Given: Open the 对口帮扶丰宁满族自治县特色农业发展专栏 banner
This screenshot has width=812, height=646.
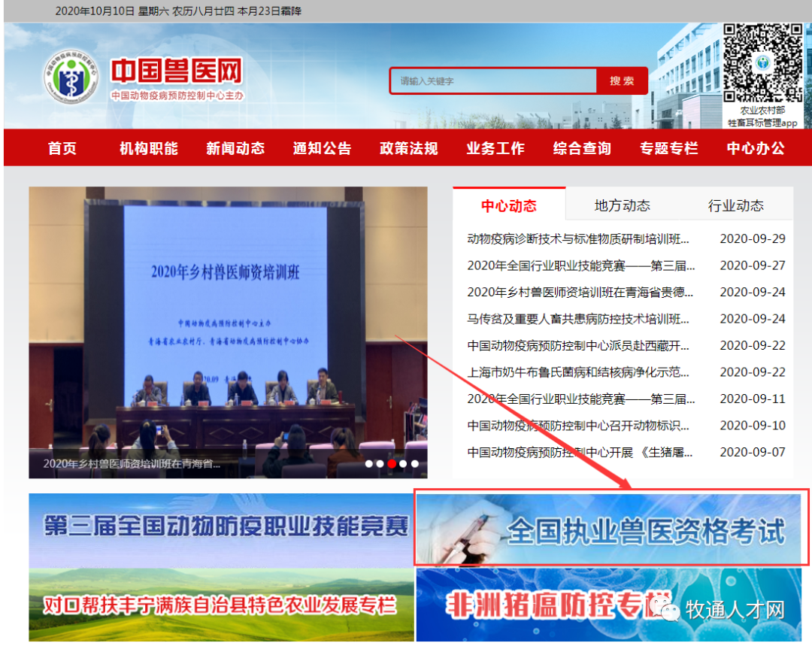Looking at the screenshot, I should 222,605.
